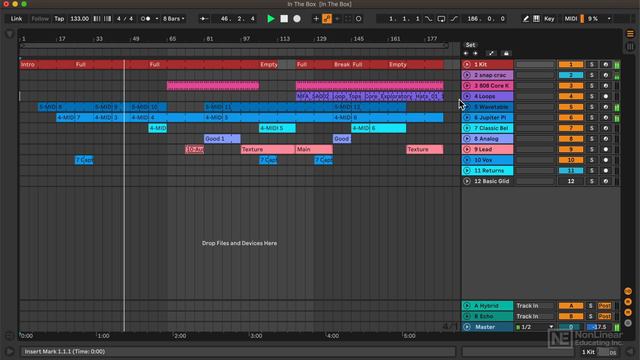Click the Lock Envelopes icon
The width and height of the screenshot is (640, 360).
point(506,53)
